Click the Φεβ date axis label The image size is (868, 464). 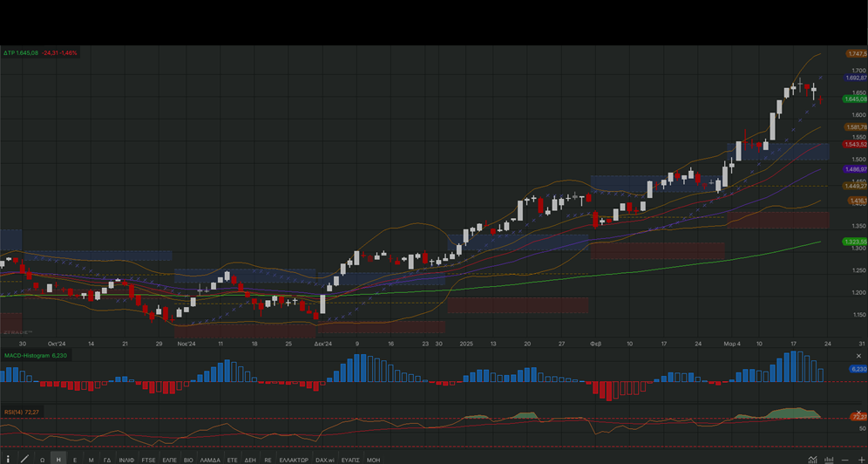595,344
